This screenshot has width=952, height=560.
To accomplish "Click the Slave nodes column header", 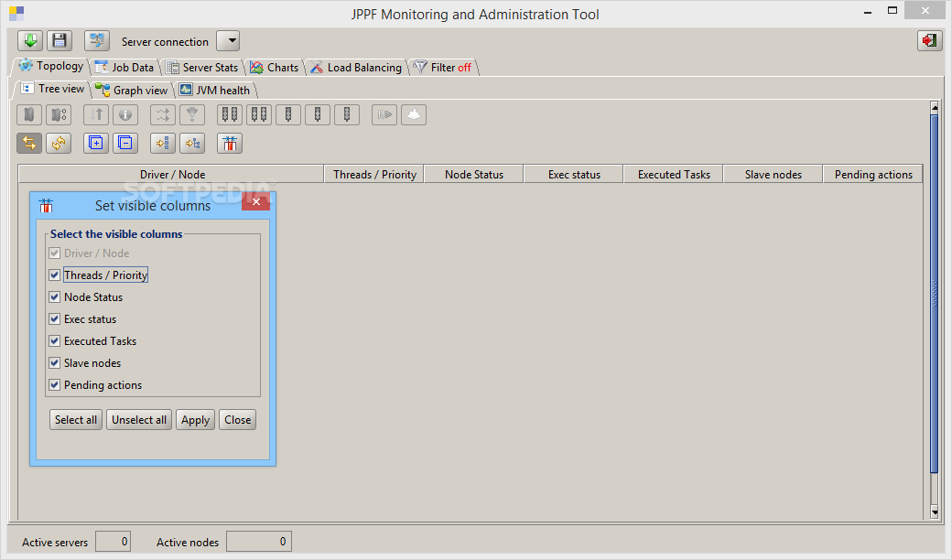I will 773,174.
